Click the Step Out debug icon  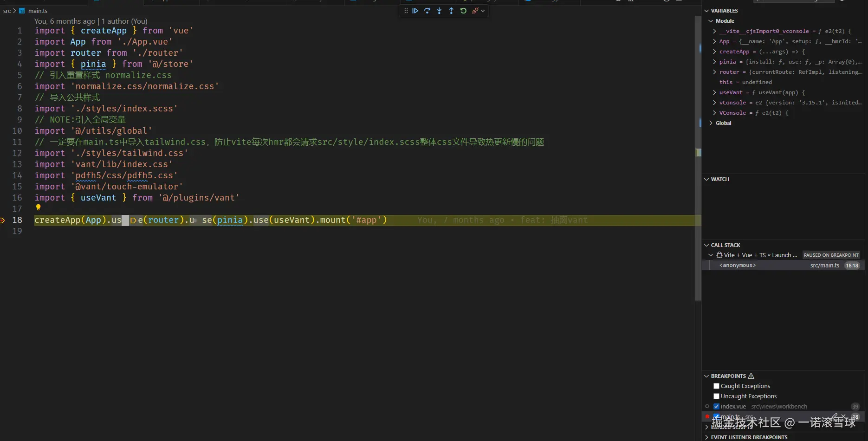pos(451,11)
